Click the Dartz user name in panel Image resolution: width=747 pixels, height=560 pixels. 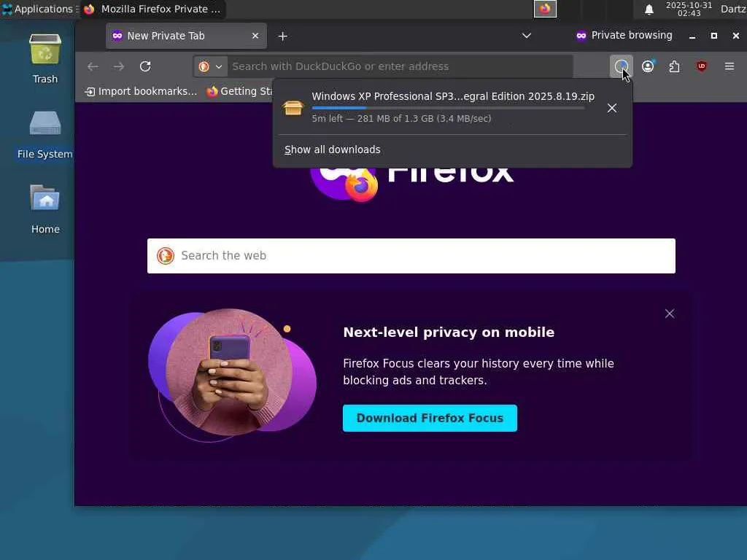pos(733,9)
